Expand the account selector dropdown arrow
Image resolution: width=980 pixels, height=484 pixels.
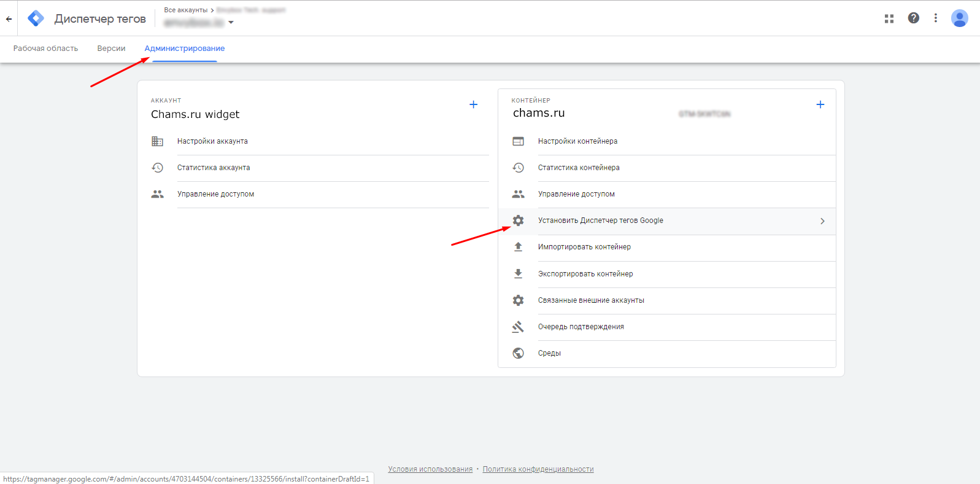click(x=231, y=23)
